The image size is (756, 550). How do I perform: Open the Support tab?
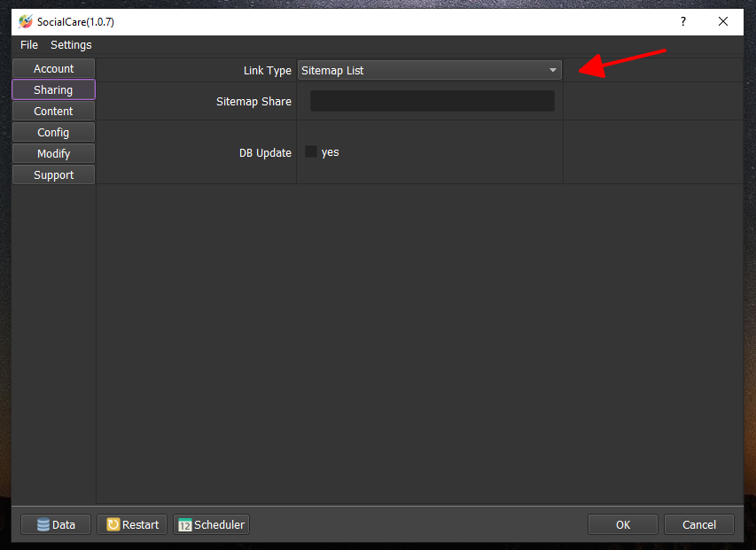pyautogui.click(x=53, y=174)
